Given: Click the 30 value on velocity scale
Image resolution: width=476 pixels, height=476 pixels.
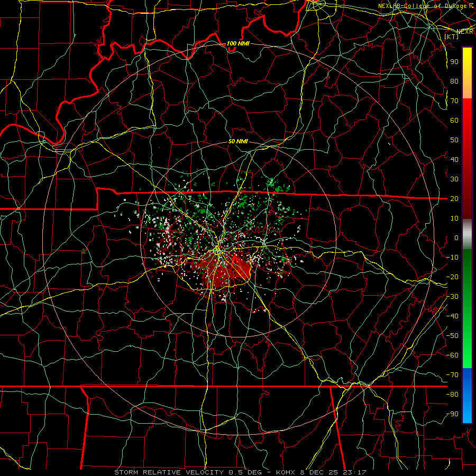Looking at the screenshot, I should pos(454,179).
